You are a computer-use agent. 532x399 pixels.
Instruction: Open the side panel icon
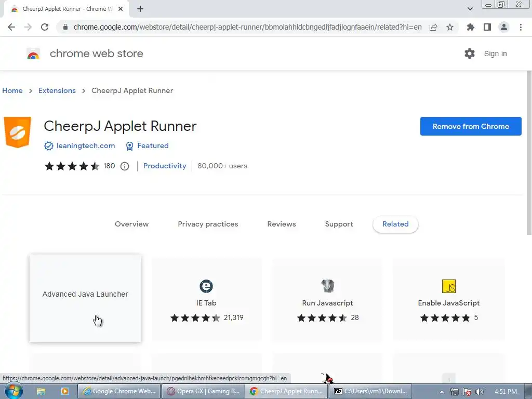[x=487, y=27]
